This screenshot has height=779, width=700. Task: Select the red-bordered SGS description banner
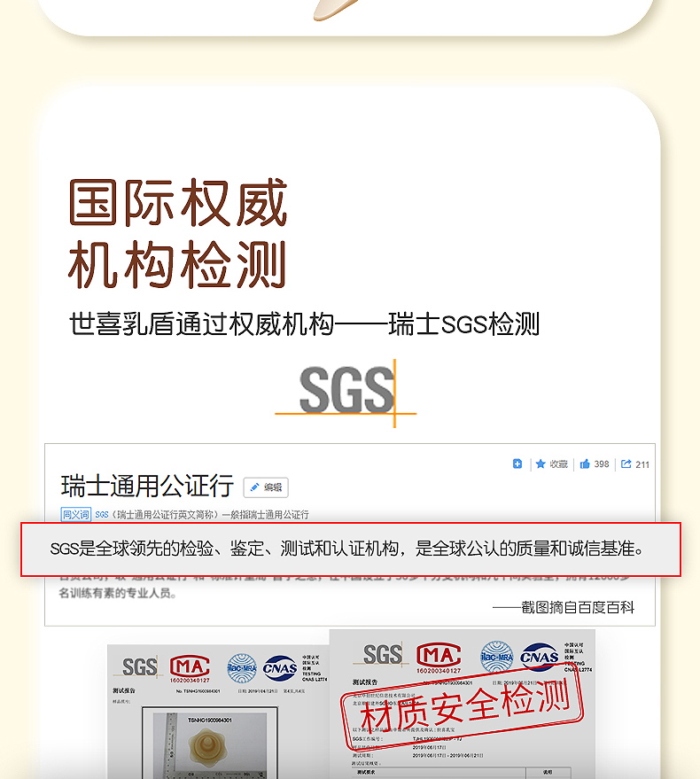pyautogui.click(x=351, y=549)
